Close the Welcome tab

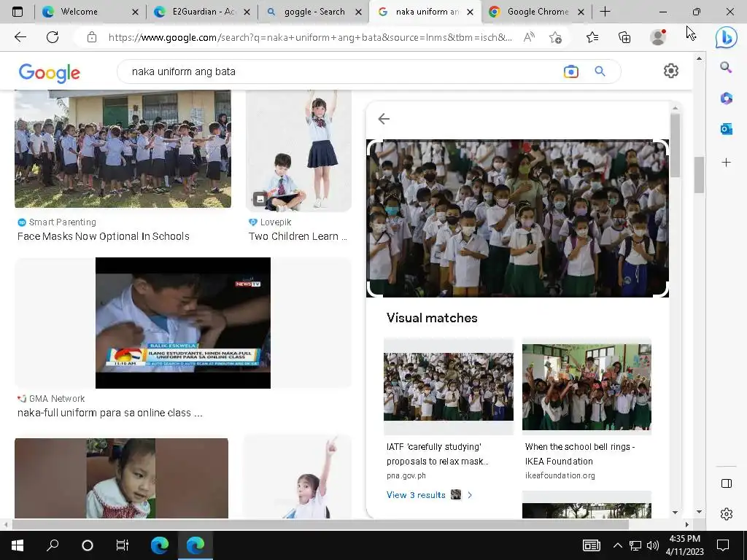[135, 12]
